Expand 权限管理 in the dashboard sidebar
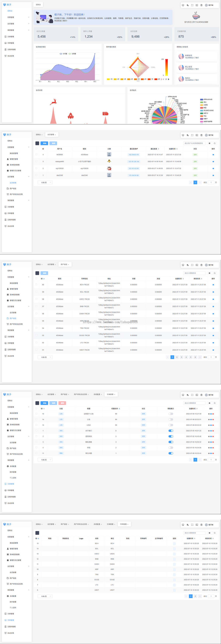Viewport: 221px width, 644px height. pyautogui.click(x=17, y=17)
